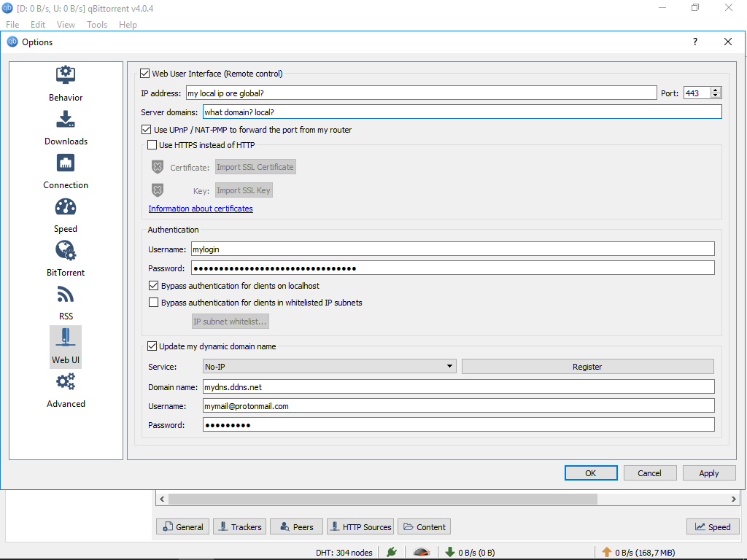Open the BitTorrent options section

66,260
